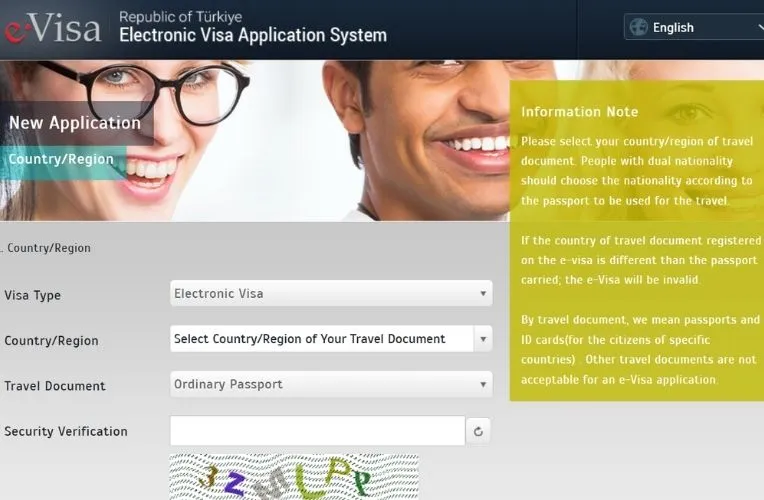Click the Republic of Türkiye header text
Screen dimensions: 764x500
click(181, 16)
